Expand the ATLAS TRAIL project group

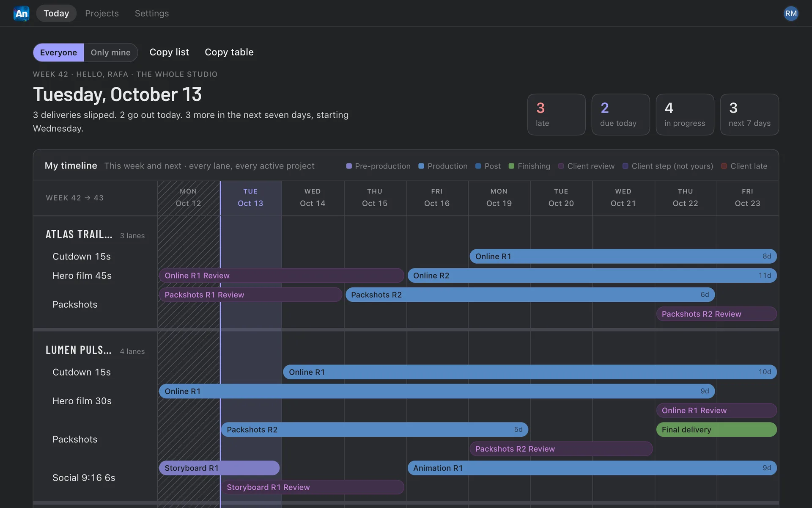[79, 235]
